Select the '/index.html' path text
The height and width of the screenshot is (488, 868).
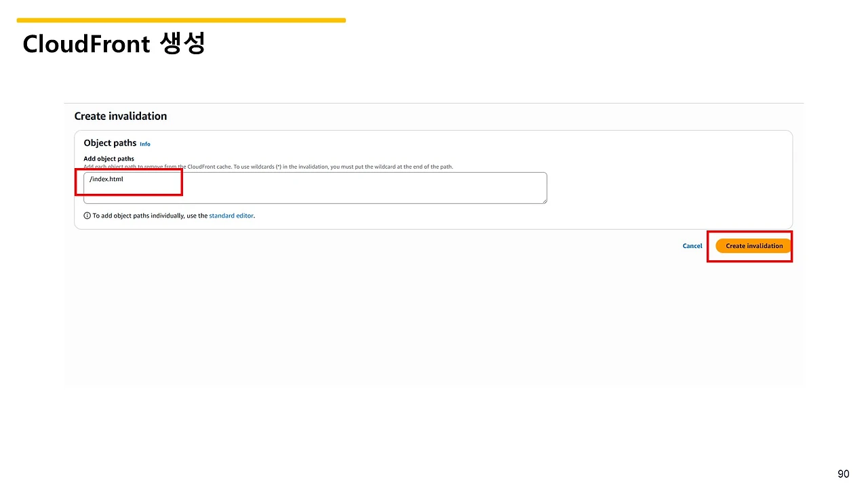pyautogui.click(x=106, y=179)
